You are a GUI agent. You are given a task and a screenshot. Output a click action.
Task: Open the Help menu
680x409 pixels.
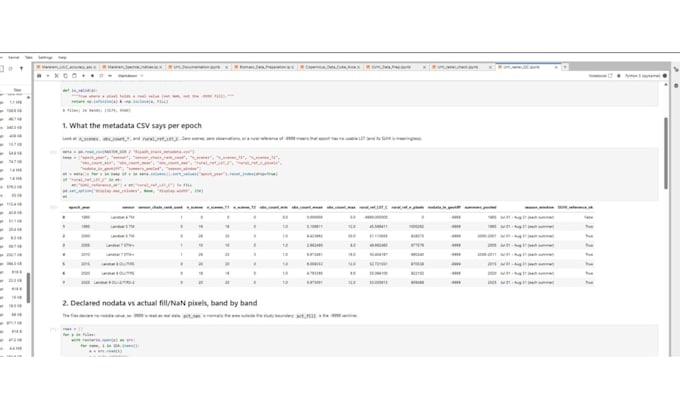click(x=62, y=57)
